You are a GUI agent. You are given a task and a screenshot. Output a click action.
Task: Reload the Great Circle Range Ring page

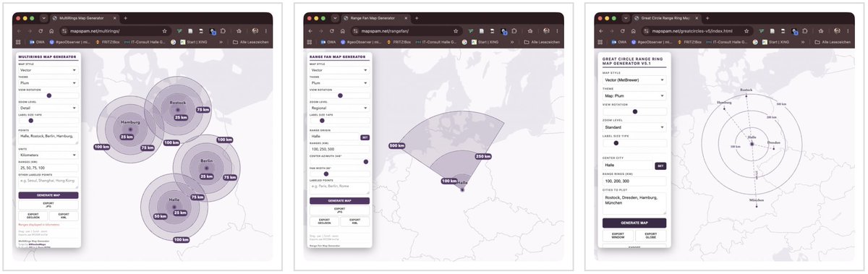622,31
